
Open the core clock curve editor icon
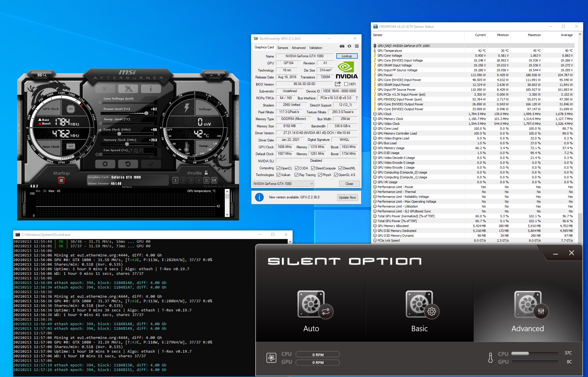[x=100, y=130]
